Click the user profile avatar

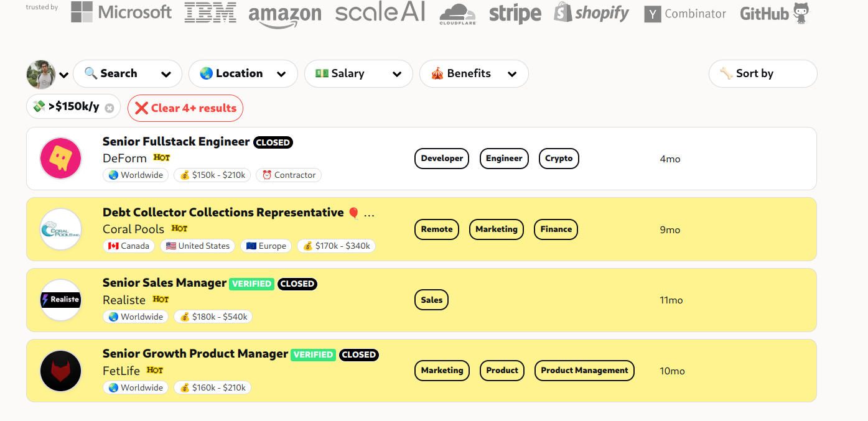[x=41, y=75]
